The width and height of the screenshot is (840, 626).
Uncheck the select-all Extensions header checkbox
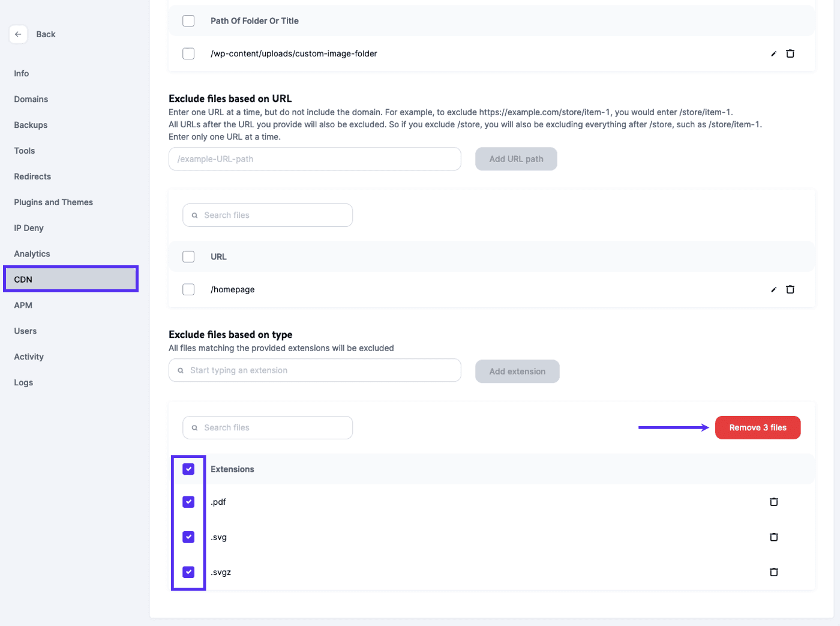click(x=188, y=469)
